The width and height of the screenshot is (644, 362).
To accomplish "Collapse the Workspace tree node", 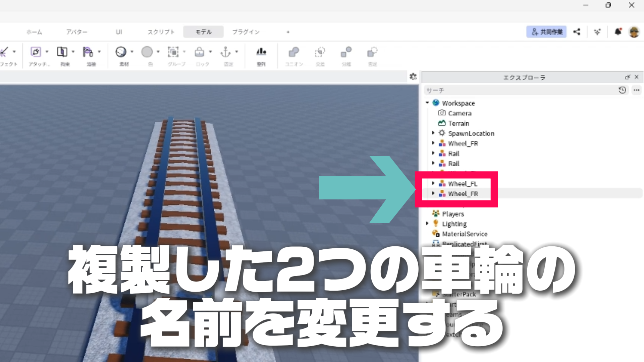I will click(427, 103).
